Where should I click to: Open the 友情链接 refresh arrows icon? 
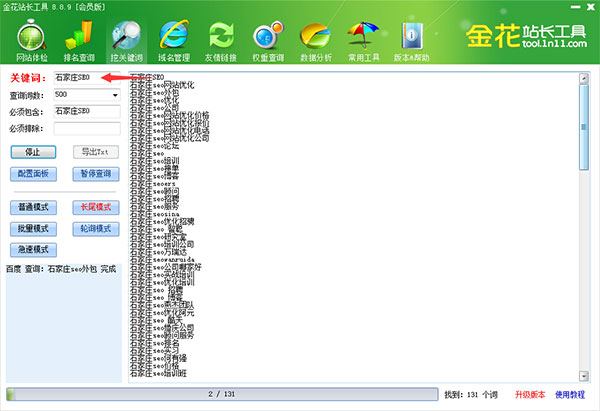[x=221, y=36]
